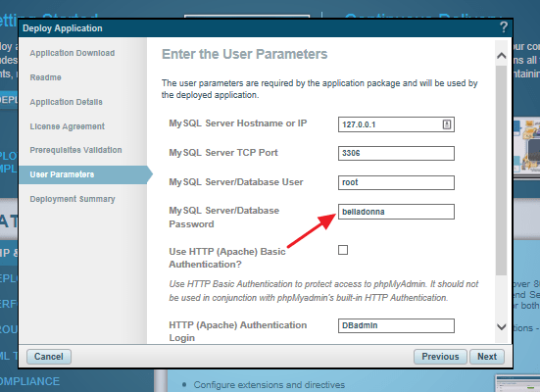Open the Application Download step
540x392 pixels.
pyautogui.click(x=73, y=53)
